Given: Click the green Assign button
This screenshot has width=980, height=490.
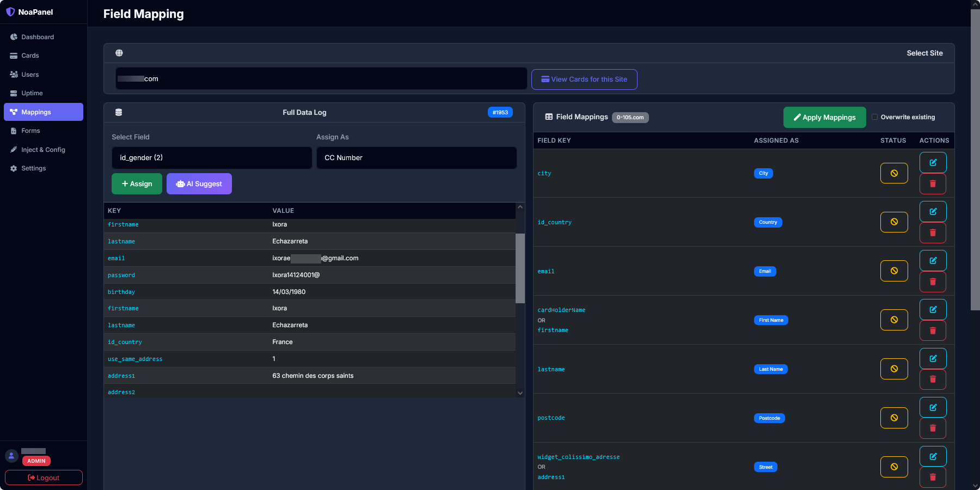Looking at the screenshot, I should point(137,184).
